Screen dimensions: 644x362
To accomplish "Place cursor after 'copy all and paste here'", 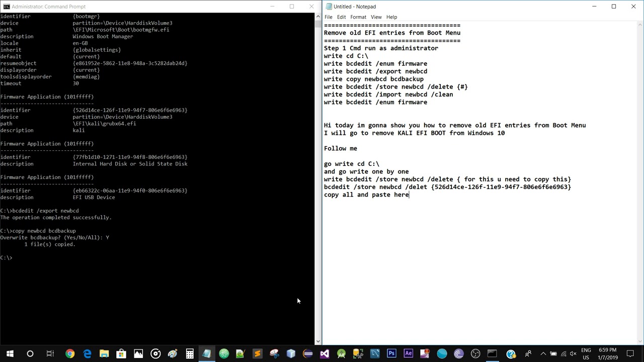I will tap(410, 195).
